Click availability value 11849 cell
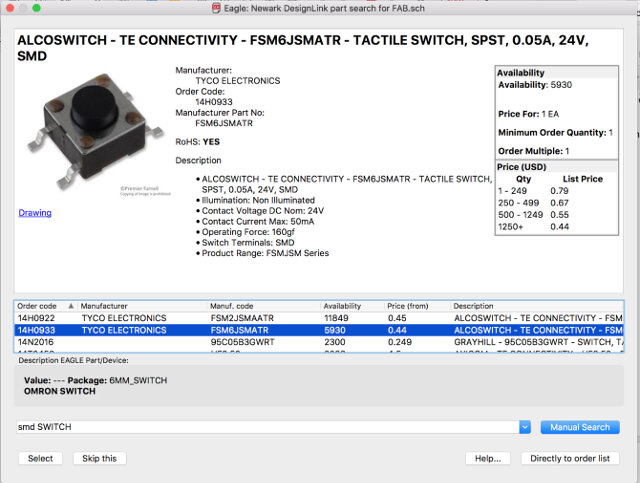The height and width of the screenshot is (483, 640). pos(336,318)
